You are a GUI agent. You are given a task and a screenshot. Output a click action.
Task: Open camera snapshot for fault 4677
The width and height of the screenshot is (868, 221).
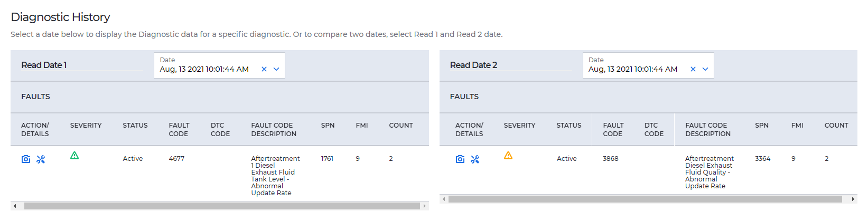click(26, 159)
